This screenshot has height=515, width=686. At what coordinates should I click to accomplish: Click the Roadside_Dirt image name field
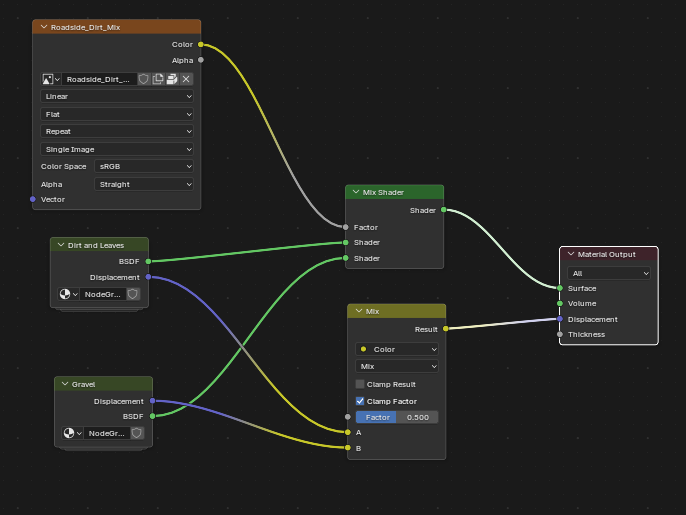click(99, 79)
